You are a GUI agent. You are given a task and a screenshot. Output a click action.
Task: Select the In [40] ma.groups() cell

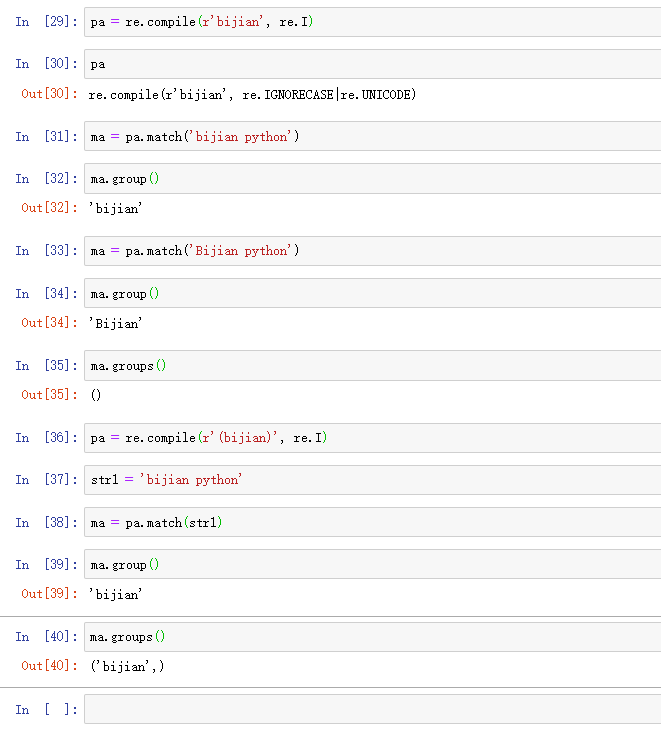click(x=370, y=637)
